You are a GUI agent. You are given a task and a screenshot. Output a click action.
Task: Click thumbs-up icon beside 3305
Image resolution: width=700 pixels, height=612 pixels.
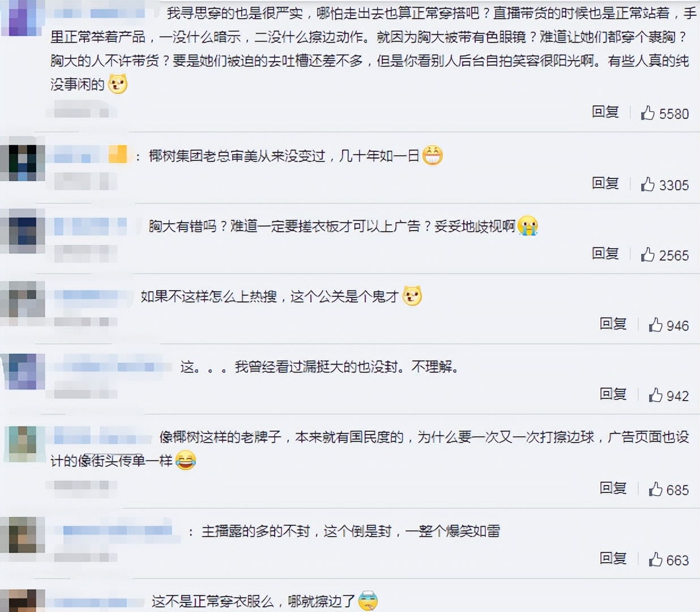(x=647, y=184)
